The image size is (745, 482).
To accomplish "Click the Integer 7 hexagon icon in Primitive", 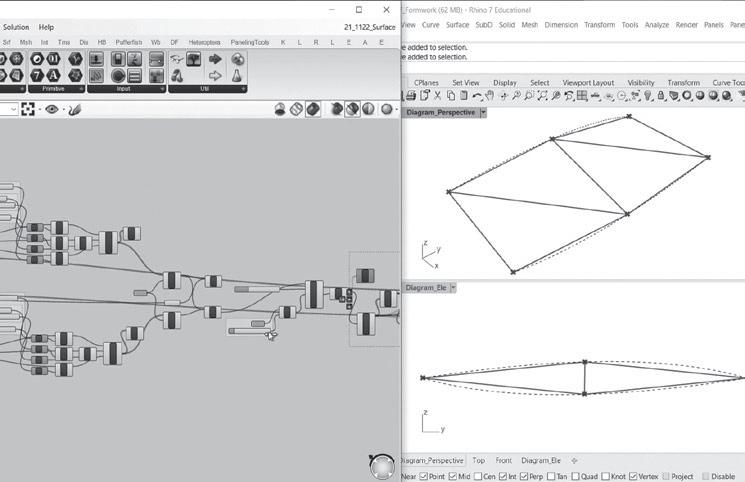I will [x=38, y=75].
